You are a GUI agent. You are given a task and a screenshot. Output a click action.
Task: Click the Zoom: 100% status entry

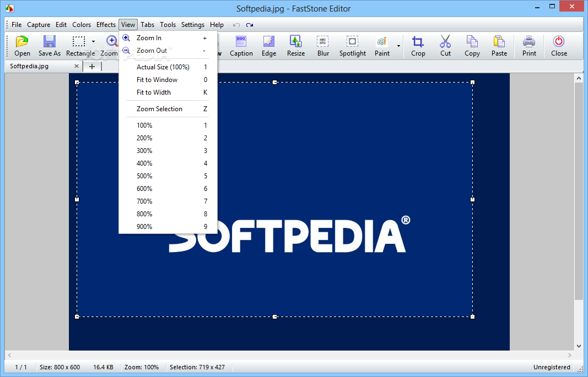pyautogui.click(x=142, y=367)
